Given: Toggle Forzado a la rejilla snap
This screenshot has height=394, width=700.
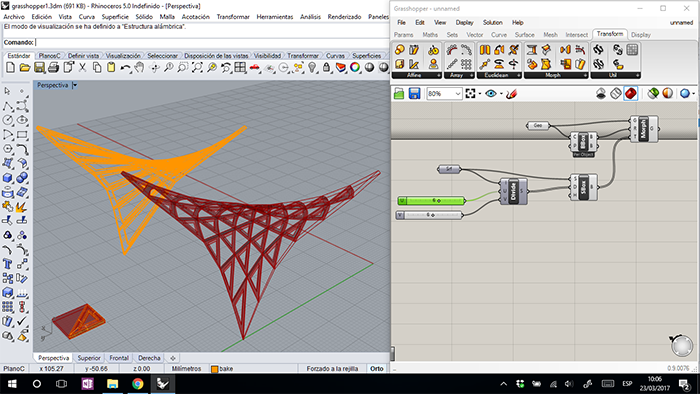Looking at the screenshot, I should tap(332, 369).
